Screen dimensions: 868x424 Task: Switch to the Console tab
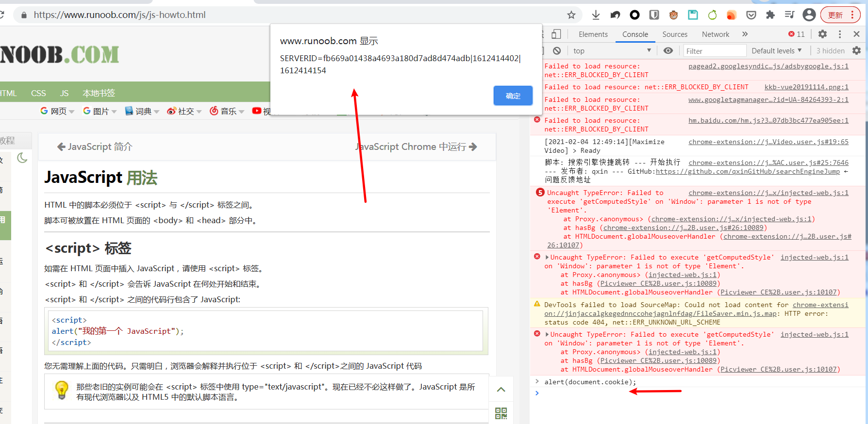coord(635,34)
